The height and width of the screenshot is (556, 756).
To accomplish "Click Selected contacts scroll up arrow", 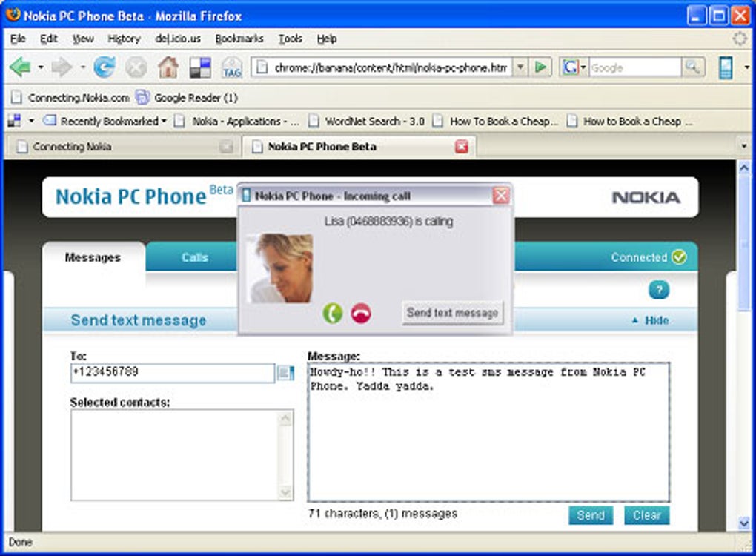I will (285, 418).
